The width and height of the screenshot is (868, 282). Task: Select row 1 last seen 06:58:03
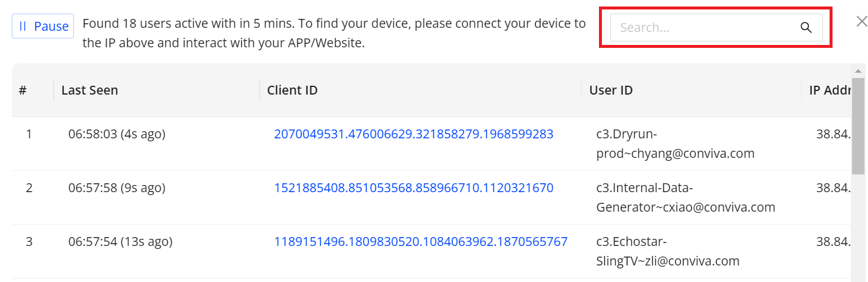(116, 134)
